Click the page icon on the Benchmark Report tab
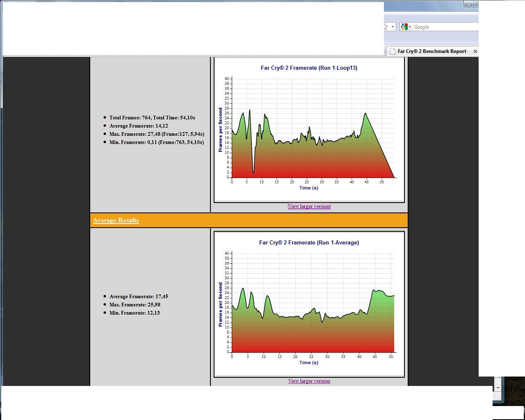The image size is (525, 420). (x=393, y=51)
